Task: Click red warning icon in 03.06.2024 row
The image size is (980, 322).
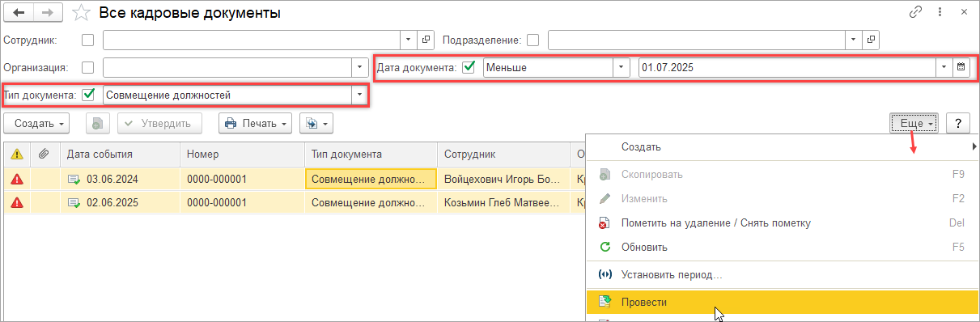Action: [16, 179]
